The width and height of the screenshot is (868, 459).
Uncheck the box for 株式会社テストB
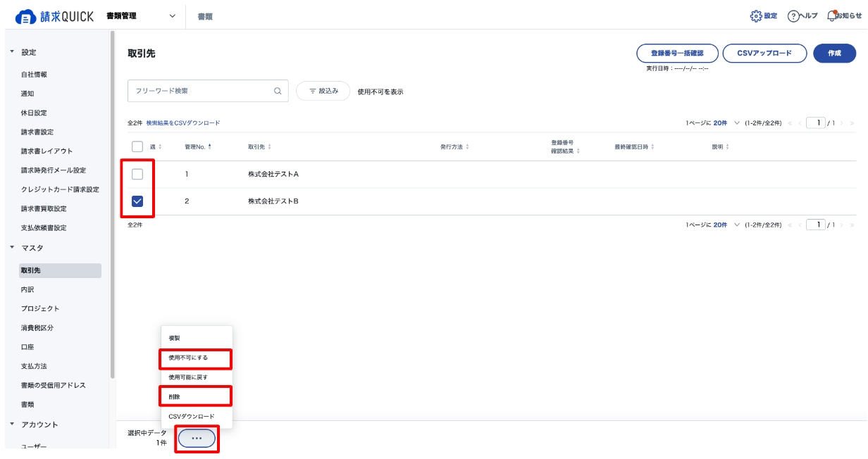point(137,201)
